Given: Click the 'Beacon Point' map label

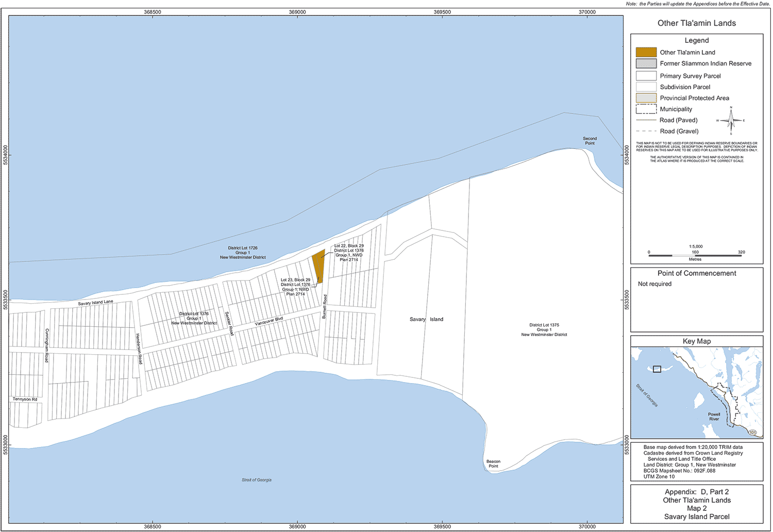Looking at the screenshot, I should [493, 464].
